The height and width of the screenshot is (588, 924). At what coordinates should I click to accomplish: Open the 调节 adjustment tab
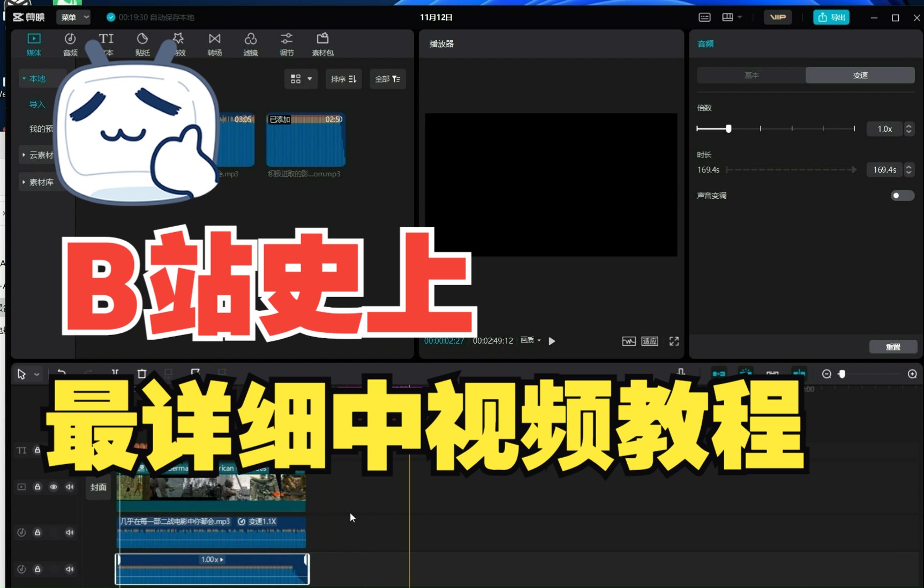click(287, 44)
